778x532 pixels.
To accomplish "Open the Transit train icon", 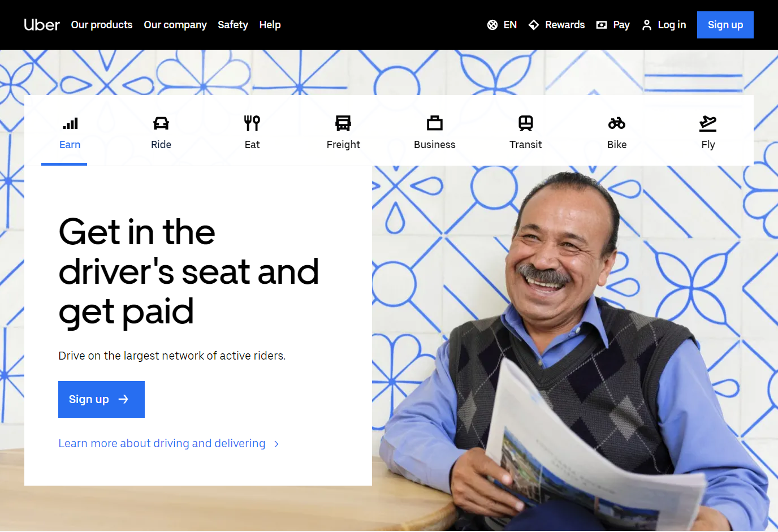I will (x=526, y=123).
